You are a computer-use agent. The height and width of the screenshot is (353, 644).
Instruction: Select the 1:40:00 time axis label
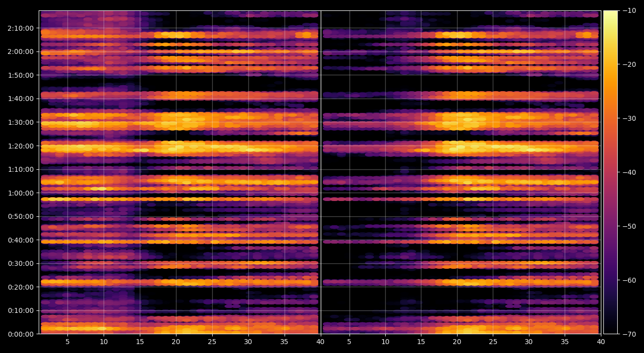(x=20, y=99)
